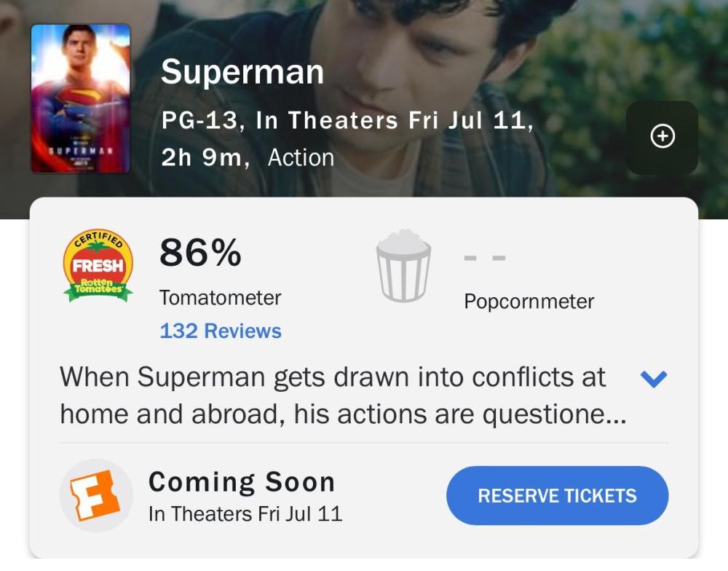Open the 132 Reviews link
Screen dimensions: 728x571
221,331
